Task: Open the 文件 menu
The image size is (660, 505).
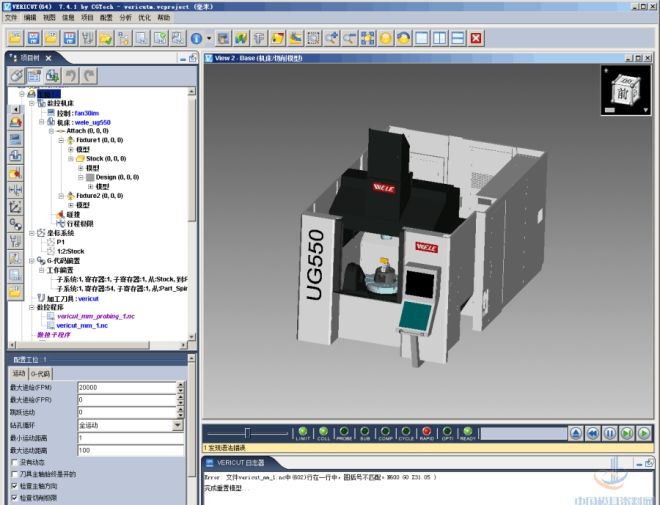Action: point(11,18)
